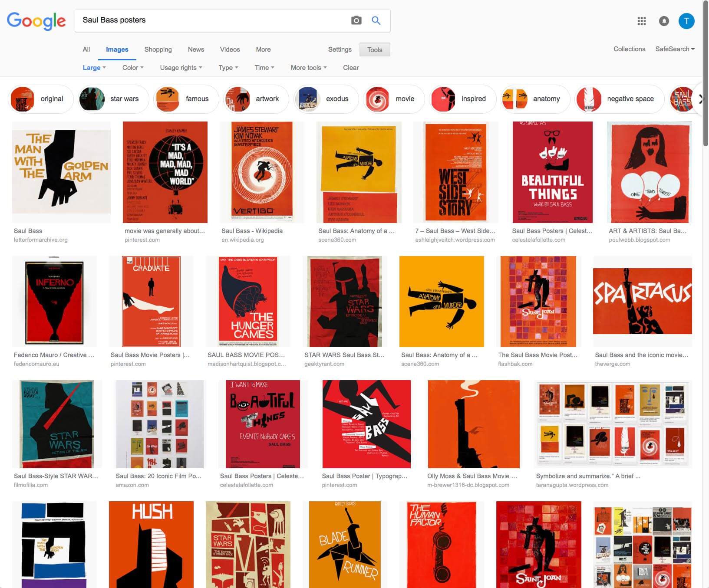Open Google notifications bell
Screen dimensions: 709x588
[664, 21]
